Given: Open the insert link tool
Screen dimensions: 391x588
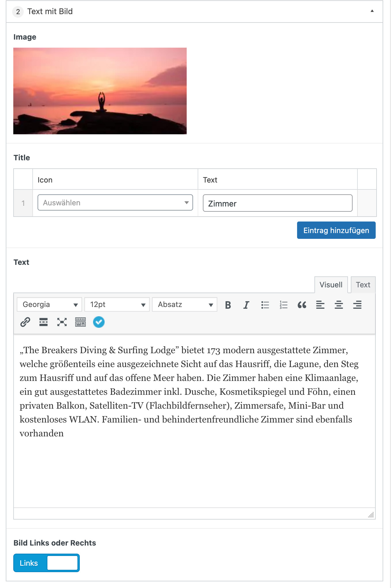Looking at the screenshot, I should pyautogui.click(x=25, y=322).
